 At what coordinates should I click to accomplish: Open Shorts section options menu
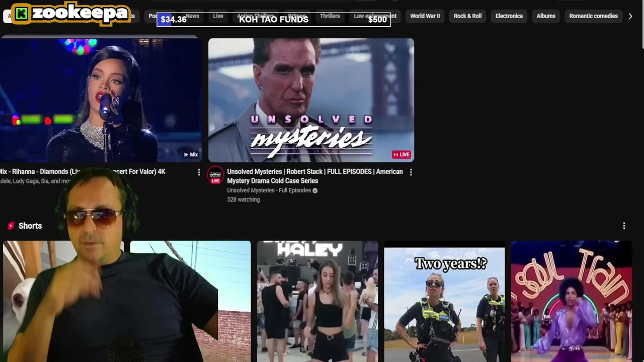pos(624,226)
